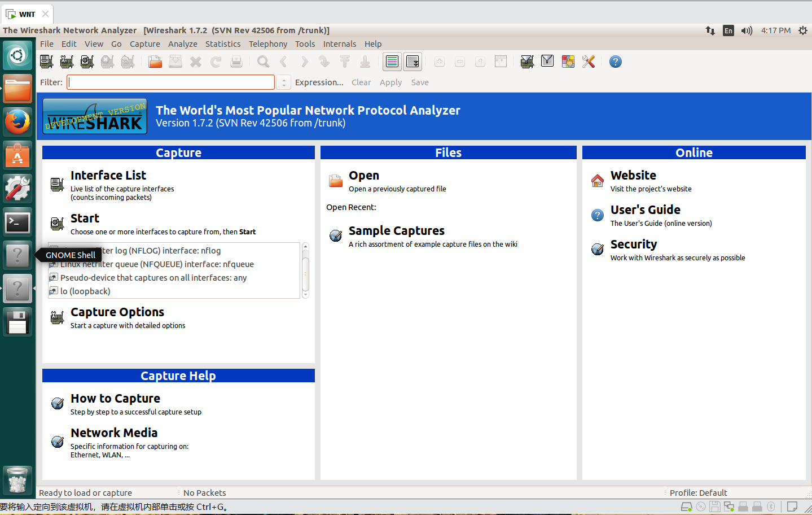Select the WNT tab
The width and height of the screenshot is (812, 515).
(x=27, y=14)
